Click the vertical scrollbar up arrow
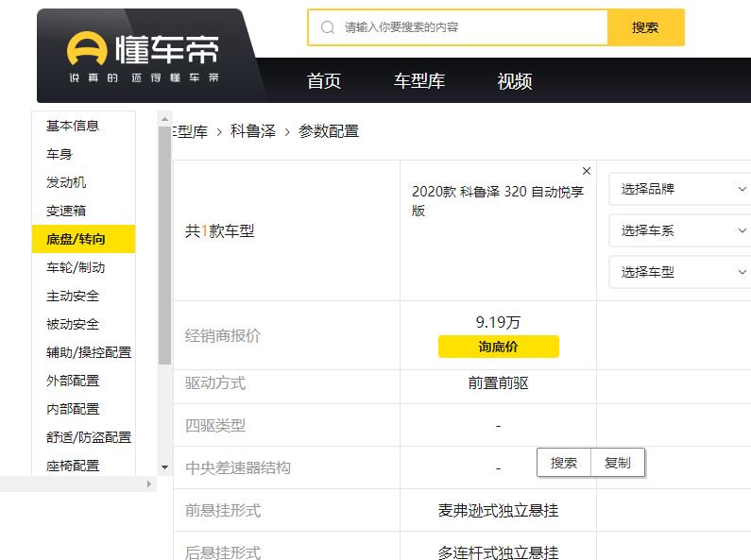 click(164, 119)
